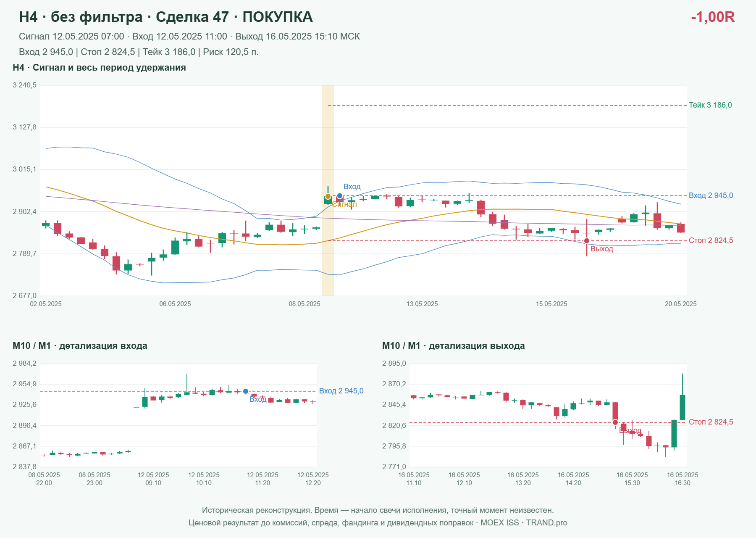Click the 2 677,0 price axis label

pyautogui.click(x=25, y=296)
